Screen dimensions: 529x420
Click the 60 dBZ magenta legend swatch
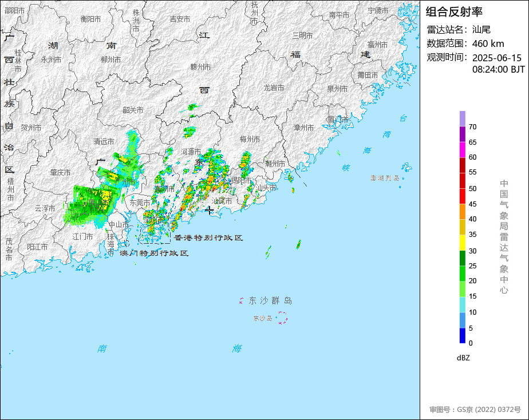click(x=462, y=150)
